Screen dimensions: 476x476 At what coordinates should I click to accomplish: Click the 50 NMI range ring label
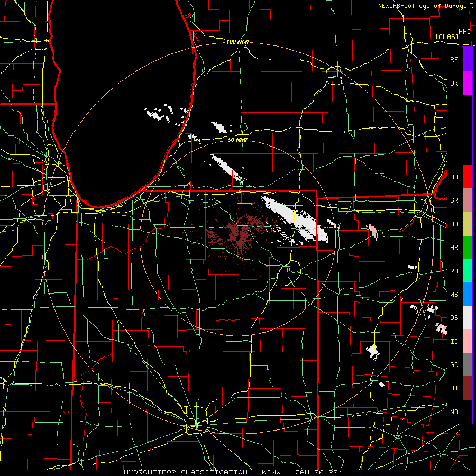tap(237, 140)
